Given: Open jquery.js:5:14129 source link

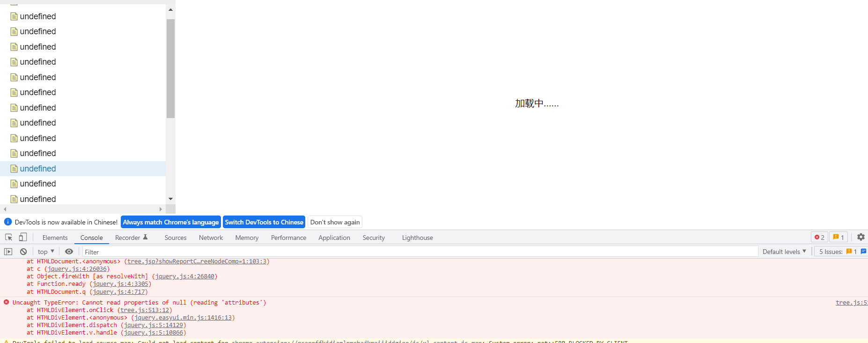Looking at the screenshot, I should pyautogui.click(x=153, y=325).
